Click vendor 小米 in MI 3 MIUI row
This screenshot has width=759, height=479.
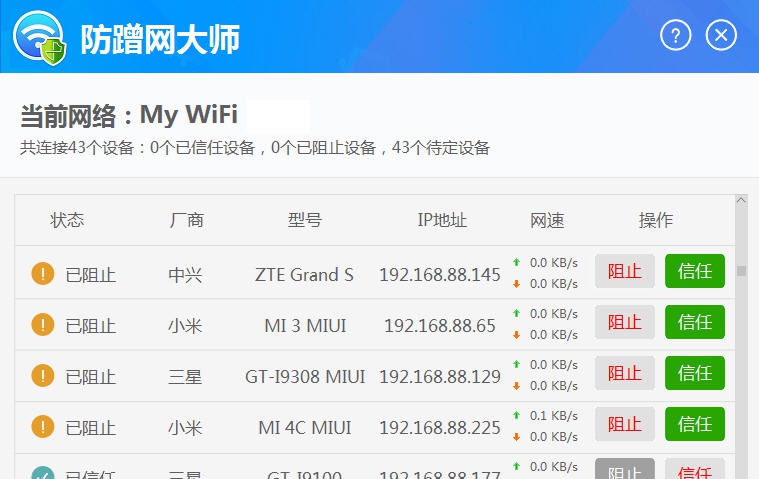pos(185,326)
